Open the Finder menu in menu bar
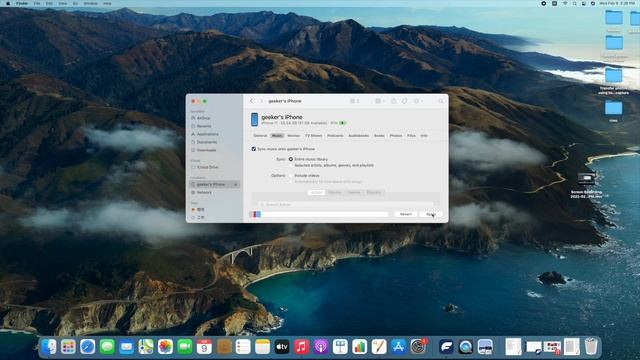The image size is (640, 360). (x=22, y=3)
